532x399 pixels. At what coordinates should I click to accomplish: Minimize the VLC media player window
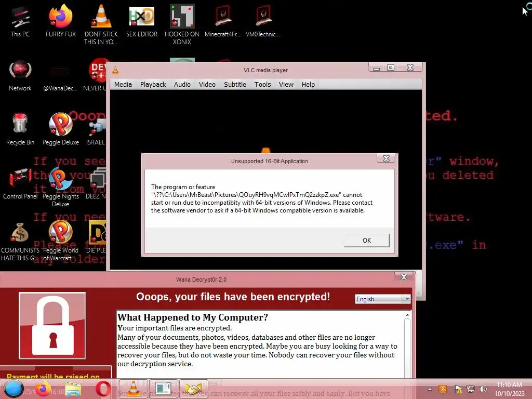[376, 68]
